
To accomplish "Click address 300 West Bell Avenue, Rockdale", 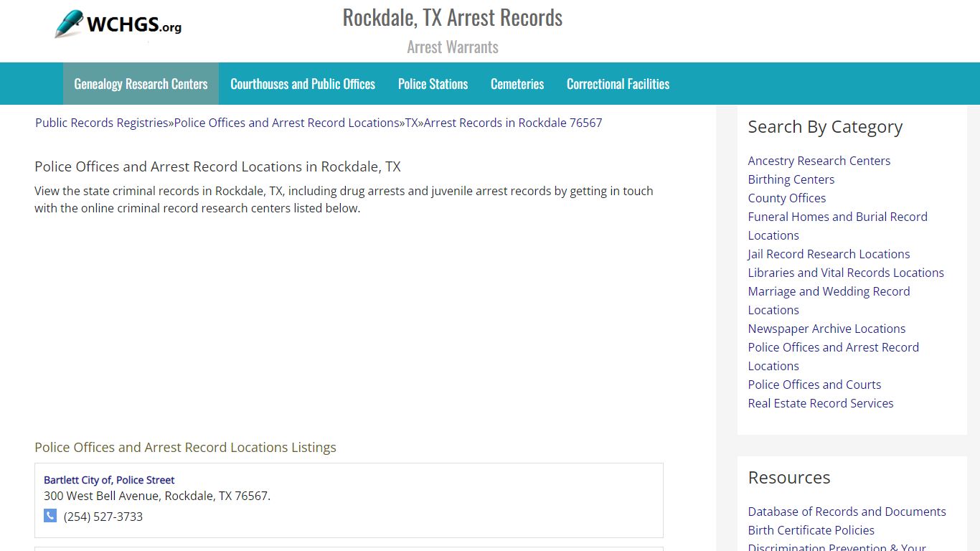I will pyautogui.click(x=156, y=496).
